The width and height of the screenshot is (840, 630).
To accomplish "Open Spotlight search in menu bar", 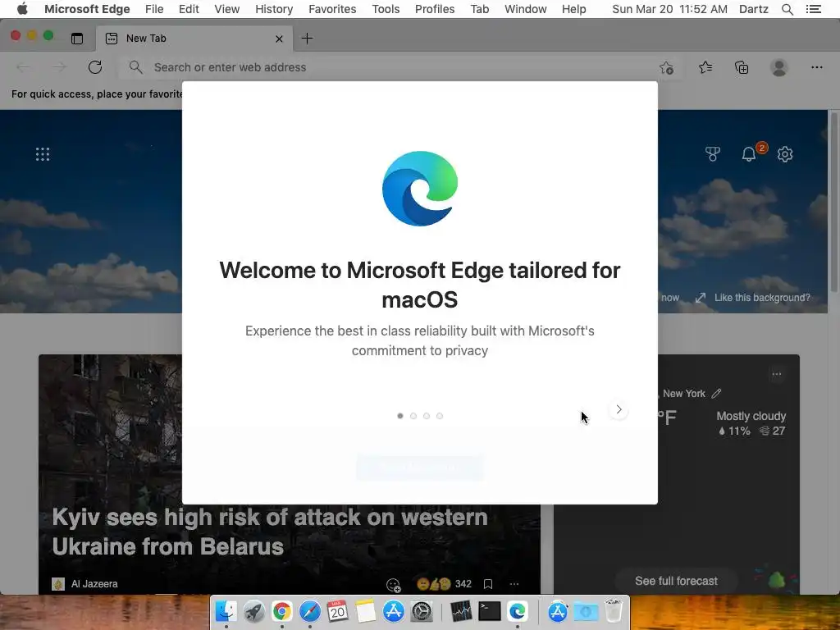I will coord(787,9).
